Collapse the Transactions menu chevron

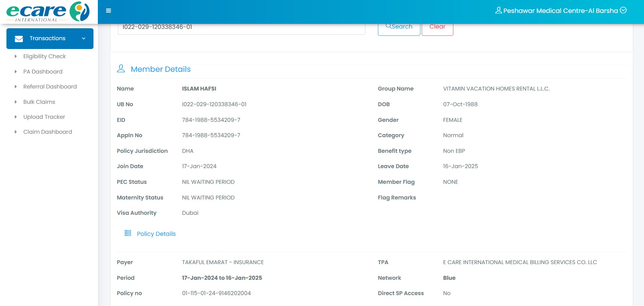click(x=84, y=38)
